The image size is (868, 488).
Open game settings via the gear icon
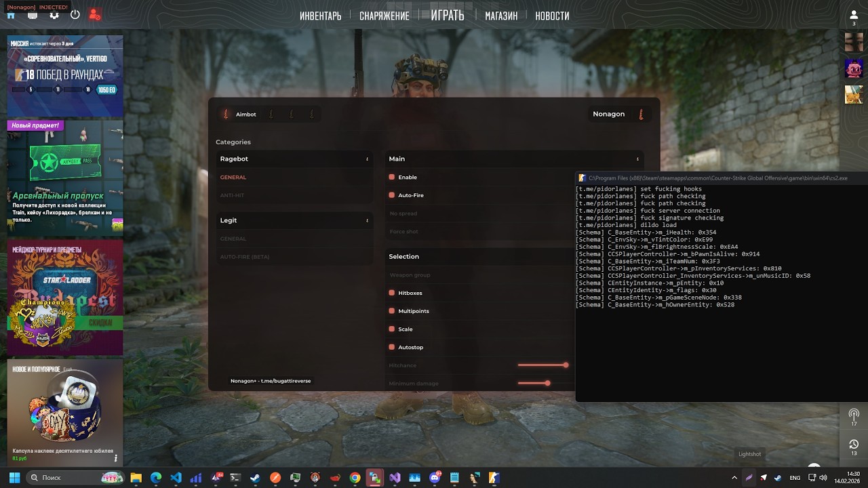click(54, 15)
